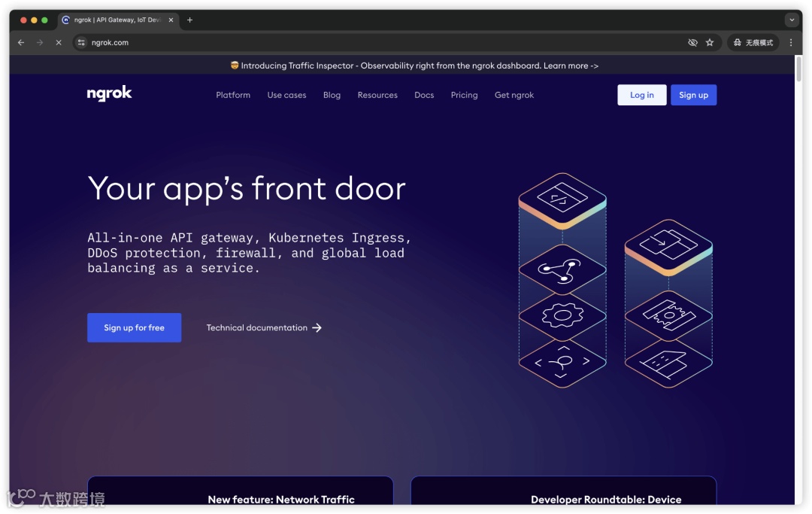Close the ngrok browser tab
The width and height of the screenshot is (812, 514).
click(171, 20)
